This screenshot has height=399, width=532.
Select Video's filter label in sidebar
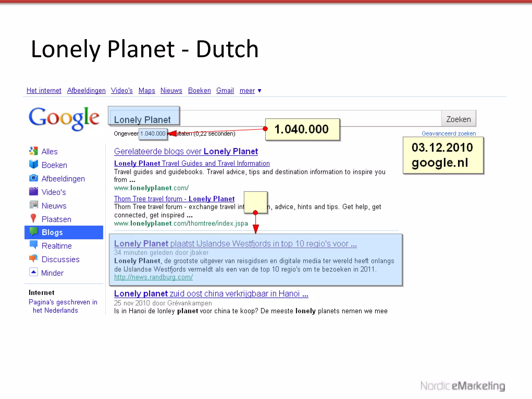pyautogui.click(x=54, y=192)
